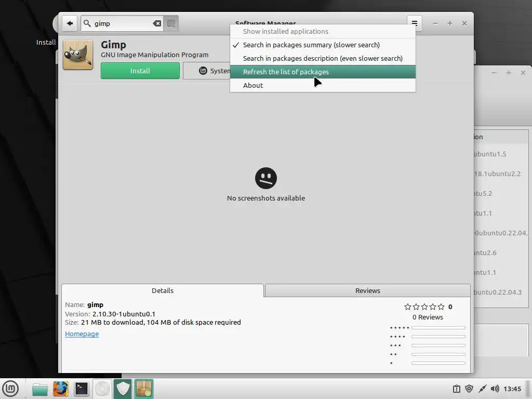This screenshot has height=399, width=532.
Task: Open the search results list icon
Action: tap(171, 23)
